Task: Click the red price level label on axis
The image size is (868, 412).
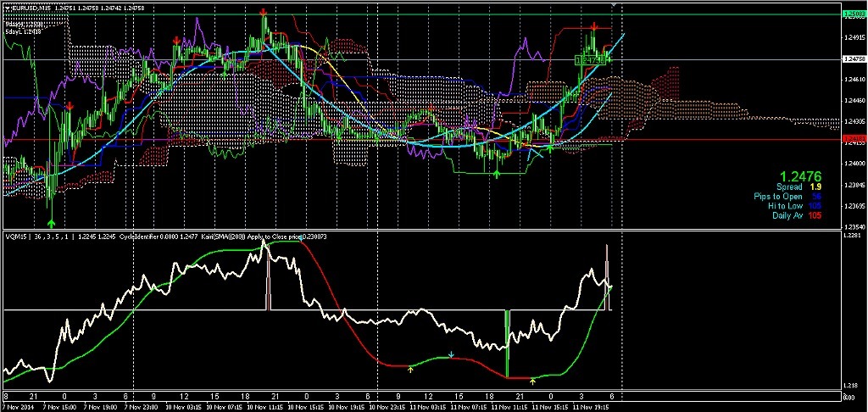Action: [x=854, y=139]
